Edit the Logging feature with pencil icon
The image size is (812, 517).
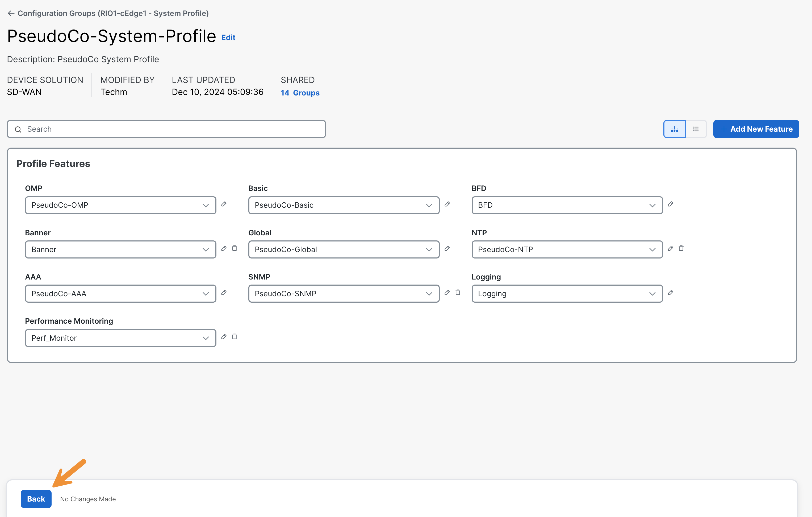pyautogui.click(x=670, y=293)
